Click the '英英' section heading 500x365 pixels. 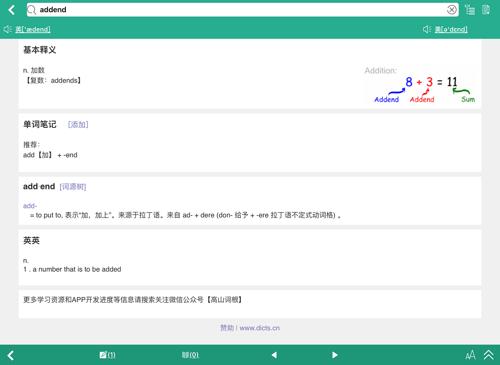[x=31, y=241]
